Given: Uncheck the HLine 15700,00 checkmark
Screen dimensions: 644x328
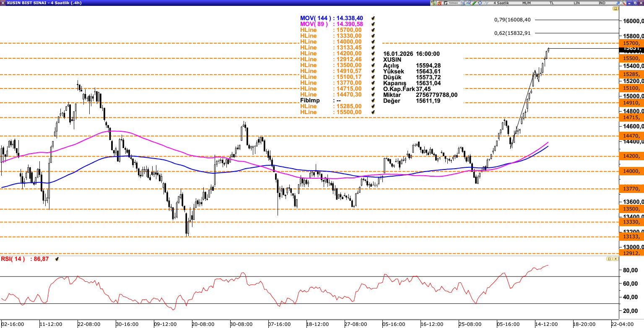Looking at the screenshot, I should [372, 30].
